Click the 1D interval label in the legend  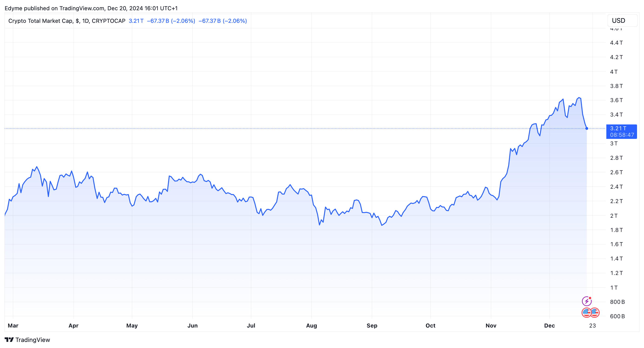point(86,21)
